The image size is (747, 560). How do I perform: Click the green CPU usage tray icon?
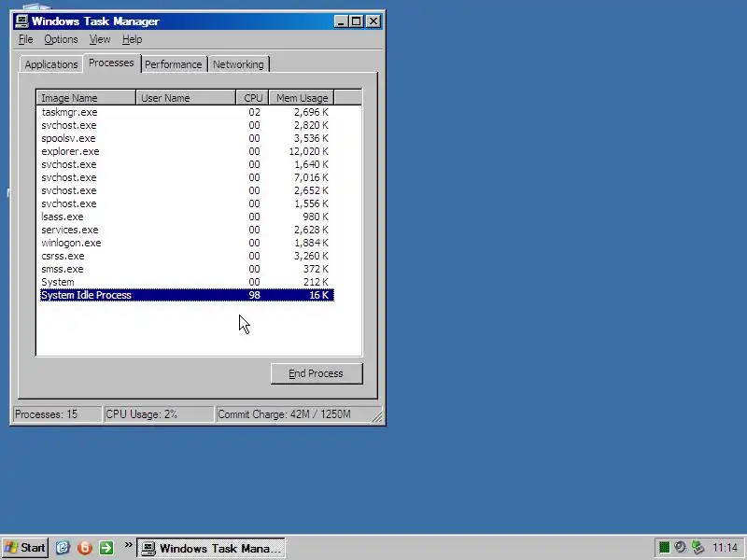click(664, 548)
